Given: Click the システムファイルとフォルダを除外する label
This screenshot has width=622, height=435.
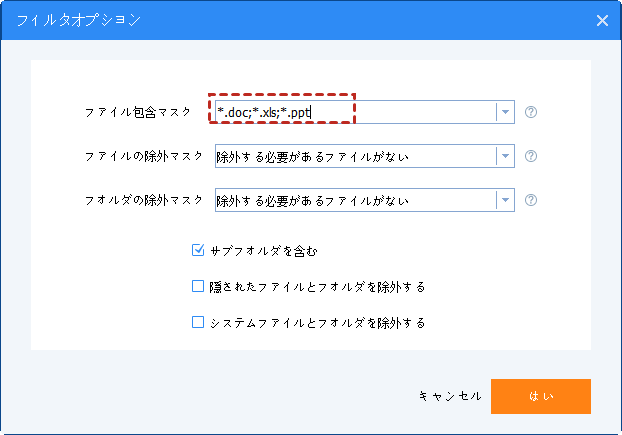Looking at the screenshot, I should pos(318,323).
